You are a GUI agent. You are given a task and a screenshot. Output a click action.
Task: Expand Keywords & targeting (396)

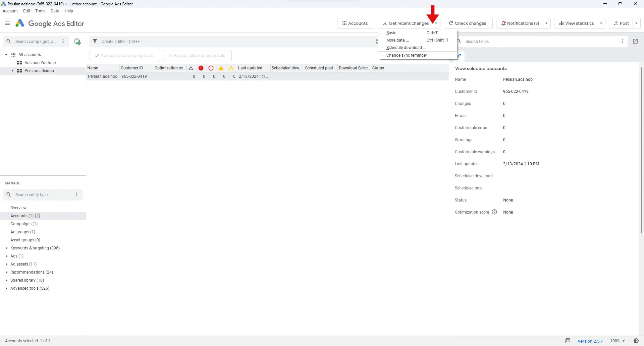pyautogui.click(x=6, y=248)
